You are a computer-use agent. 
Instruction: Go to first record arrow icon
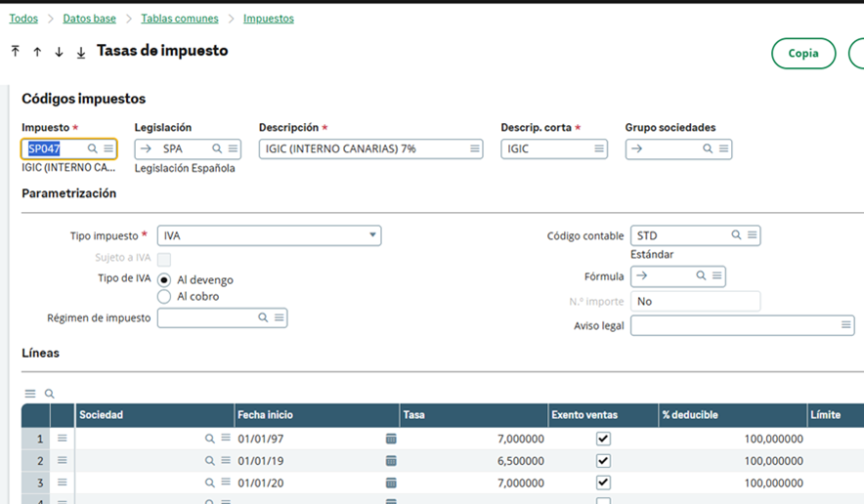tap(16, 51)
